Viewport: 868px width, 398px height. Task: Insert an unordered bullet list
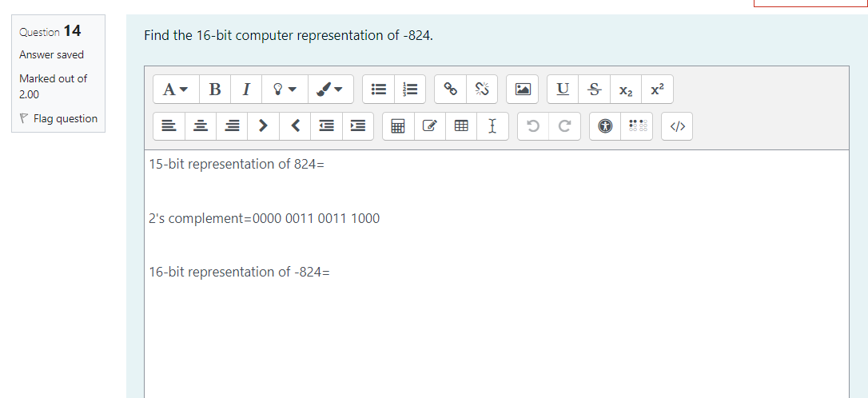(379, 90)
